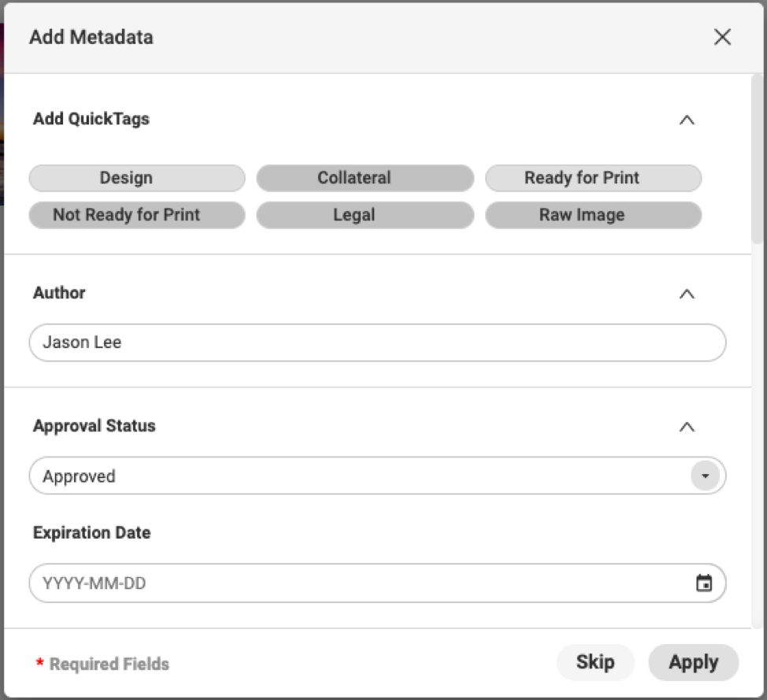767x700 pixels.
Task: Close the Add Metadata dialog
Action: 722,37
